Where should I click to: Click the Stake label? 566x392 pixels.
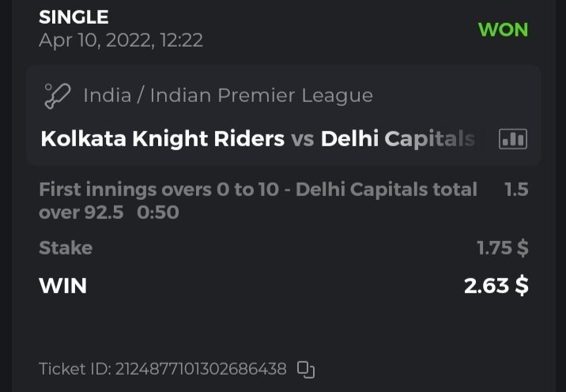click(x=66, y=248)
